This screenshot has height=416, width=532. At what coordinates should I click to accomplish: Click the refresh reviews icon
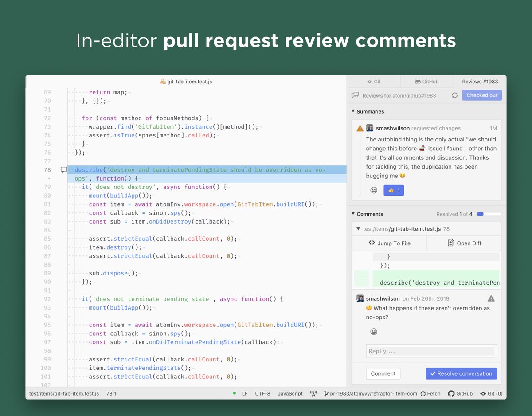454,95
